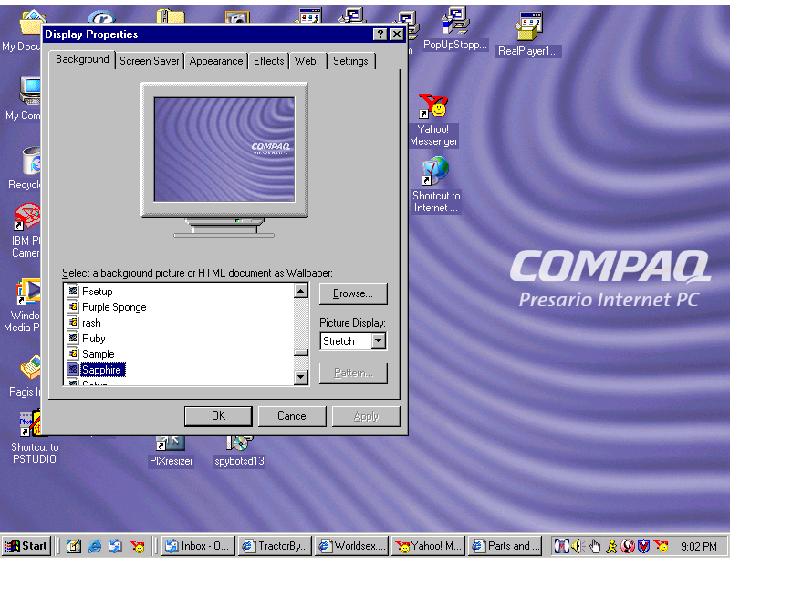Select the Ruby wallpaper in list
This screenshot has width=800, height=600.
pos(93,338)
